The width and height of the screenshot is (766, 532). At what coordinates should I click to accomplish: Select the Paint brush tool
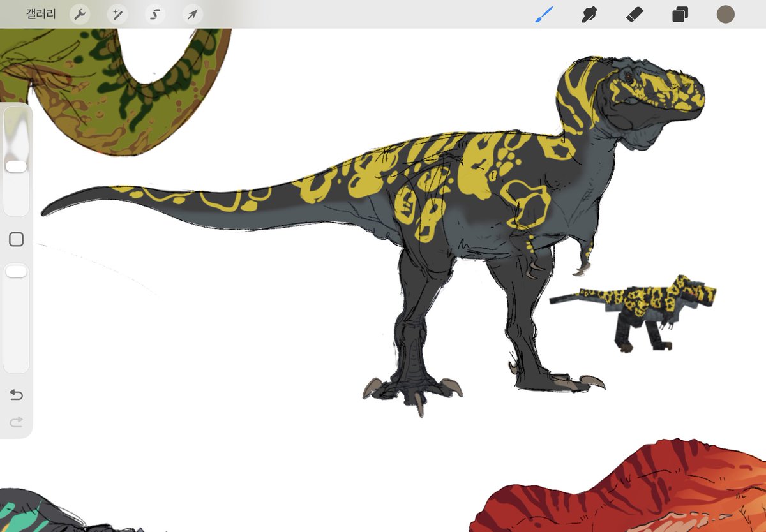tap(544, 14)
